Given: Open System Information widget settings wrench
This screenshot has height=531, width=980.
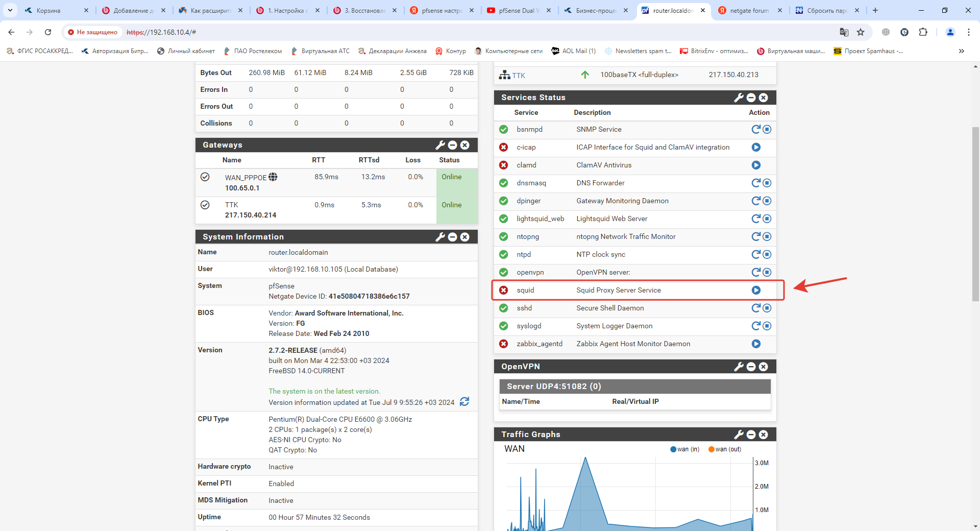Looking at the screenshot, I should point(440,237).
